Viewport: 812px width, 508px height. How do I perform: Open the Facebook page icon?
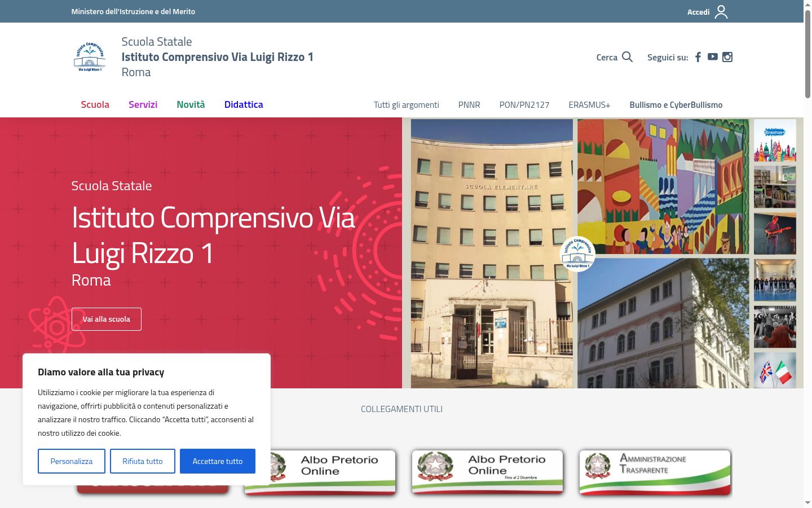(698, 57)
